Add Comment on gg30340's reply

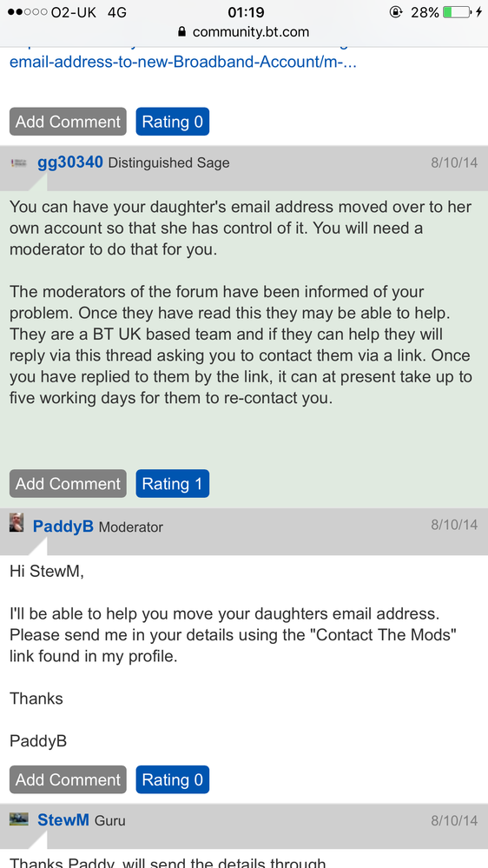68,484
